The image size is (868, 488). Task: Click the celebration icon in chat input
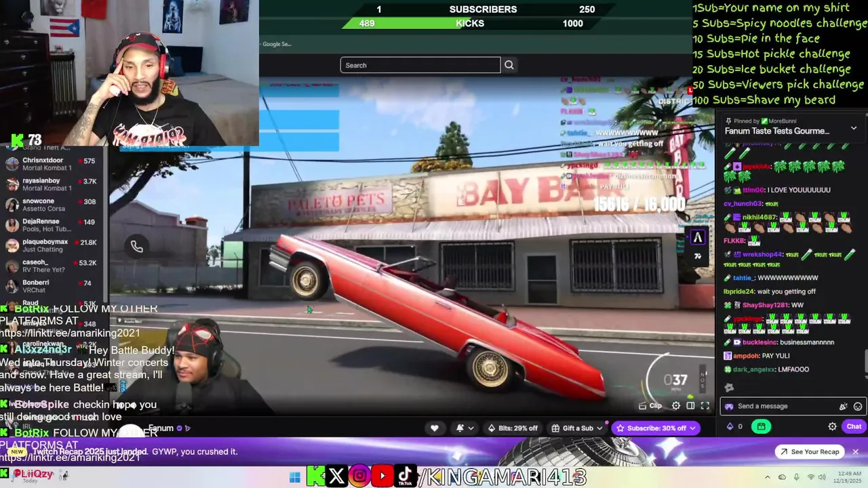click(x=843, y=407)
